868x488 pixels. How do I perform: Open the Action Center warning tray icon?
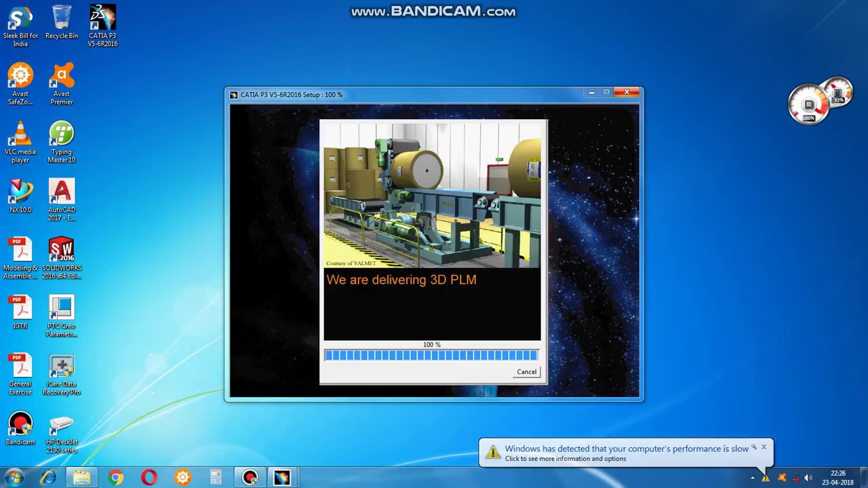click(766, 478)
